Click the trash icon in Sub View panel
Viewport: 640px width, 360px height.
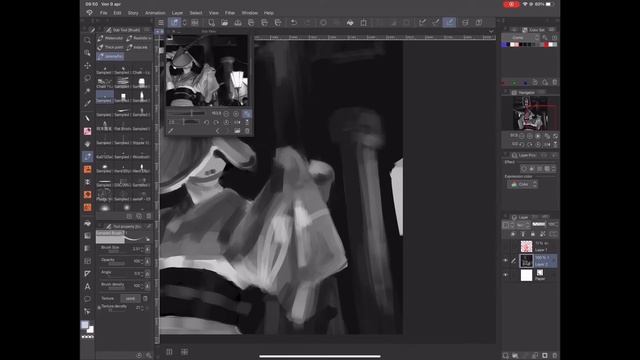click(247, 131)
